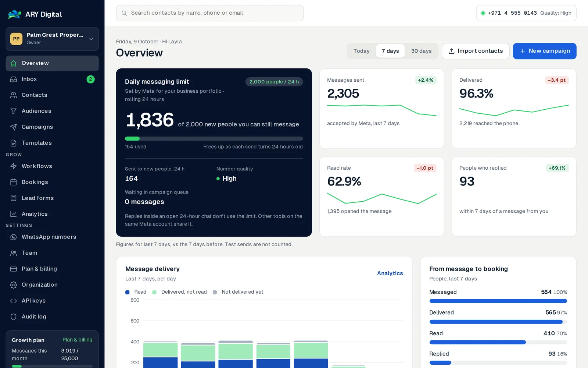The image size is (588, 368).
Task: Open the Campaigns paper-plane icon
Action: (x=14, y=127)
